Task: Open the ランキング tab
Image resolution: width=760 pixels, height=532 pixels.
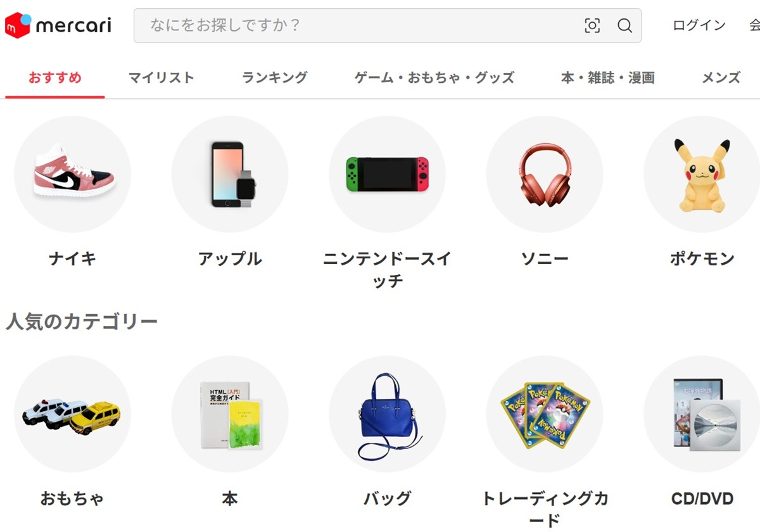Action: click(275, 78)
